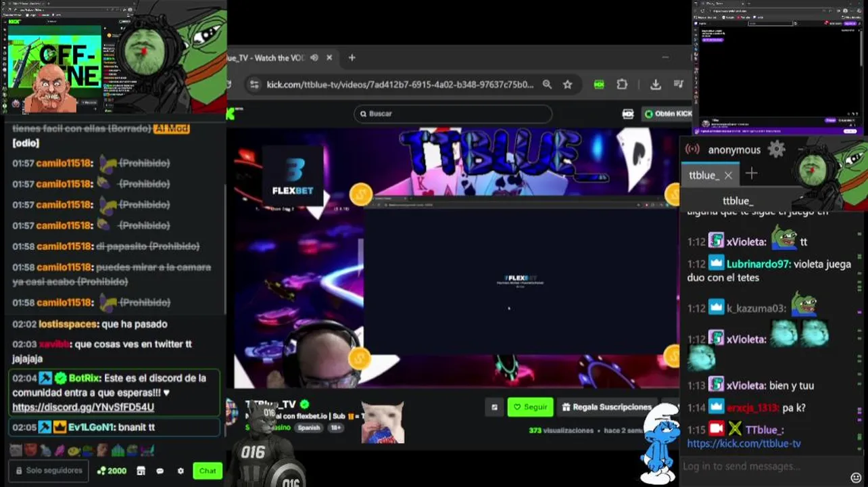Viewport: 868px width, 487px height.
Task: Click the small icon button left of Seguir
Action: pos(494,407)
